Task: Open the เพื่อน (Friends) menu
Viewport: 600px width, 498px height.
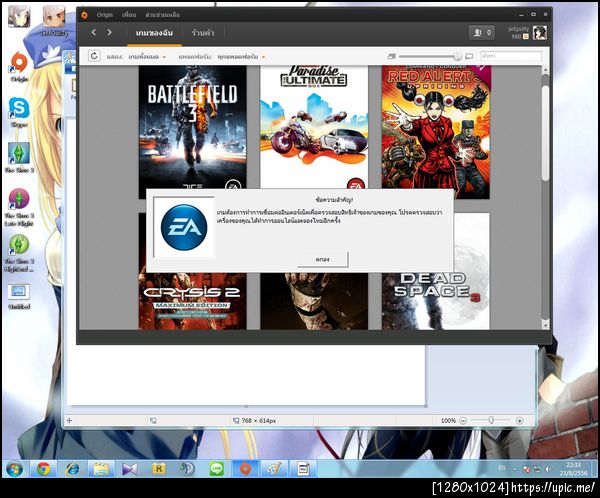Action: click(x=129, y=15)
